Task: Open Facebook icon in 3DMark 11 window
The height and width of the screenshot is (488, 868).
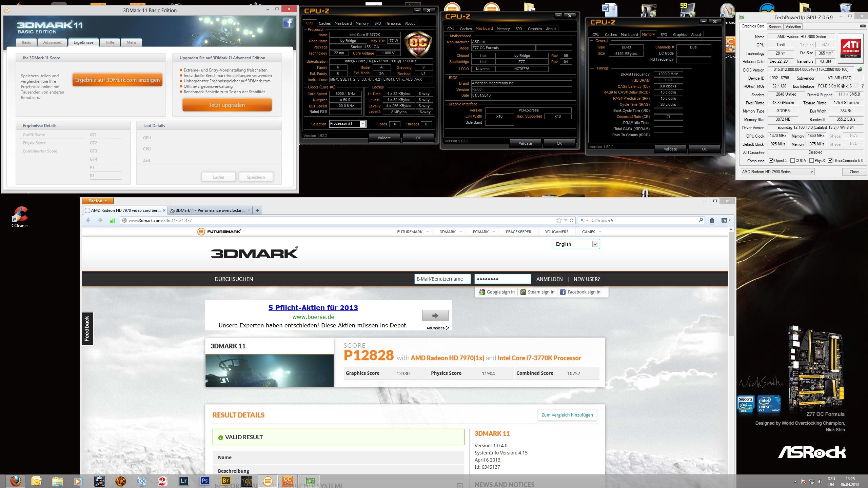Action: (x=288, y=23)
